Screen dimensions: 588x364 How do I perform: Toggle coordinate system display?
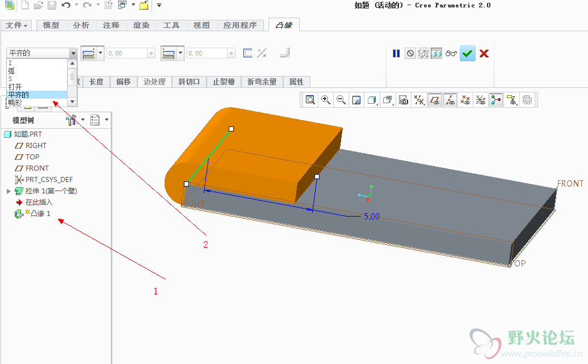pos(480,100)
